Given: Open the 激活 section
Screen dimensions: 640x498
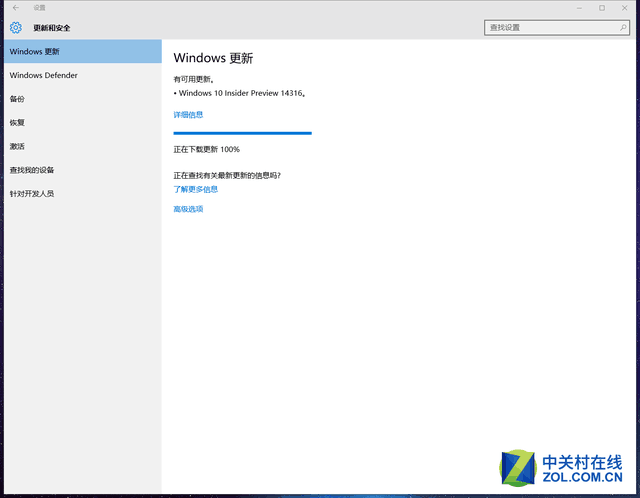Looking at the screenshot, I should [x=83, y=146].
